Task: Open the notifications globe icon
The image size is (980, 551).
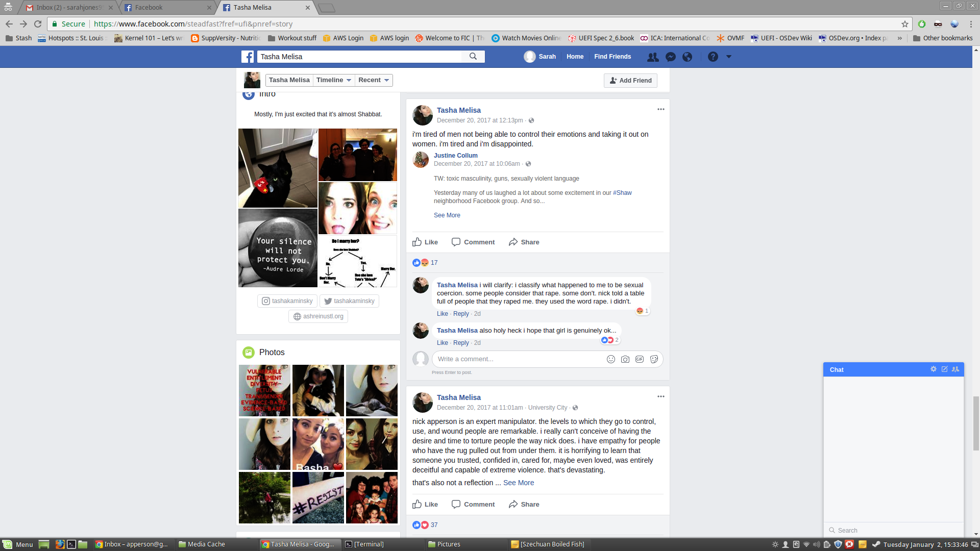Action: [688, 57]
